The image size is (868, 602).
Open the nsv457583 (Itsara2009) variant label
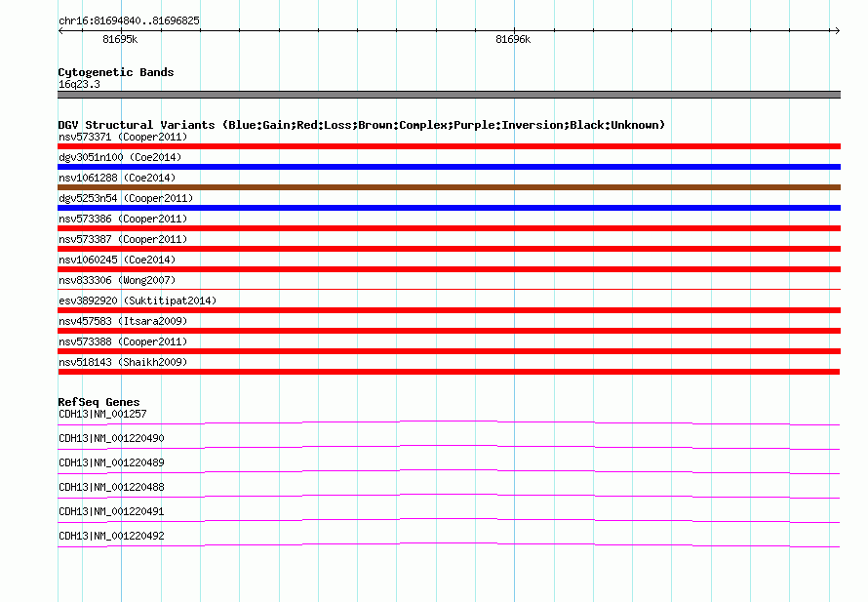123,321
